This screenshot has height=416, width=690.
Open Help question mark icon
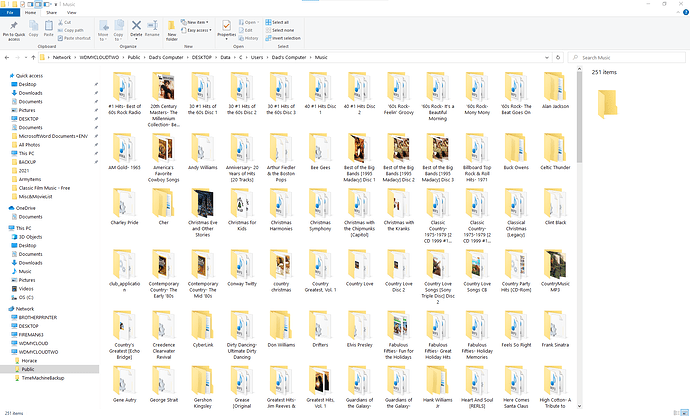[x=686, y=12]
